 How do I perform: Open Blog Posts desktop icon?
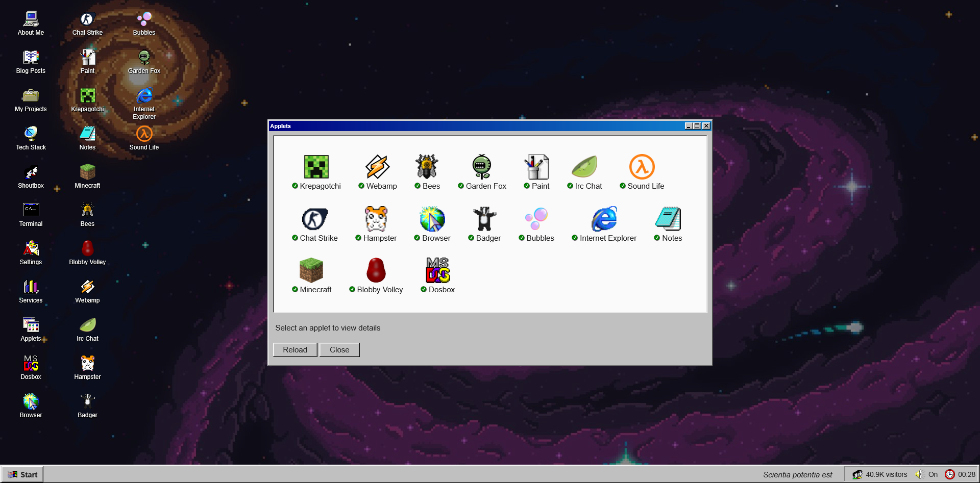pyautogui.click(x=31, y=62)
